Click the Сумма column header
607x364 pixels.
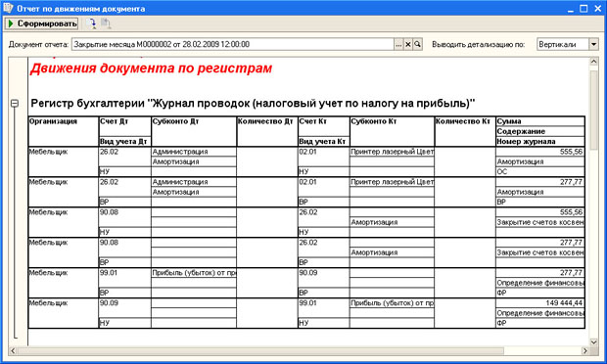point(540,121)
